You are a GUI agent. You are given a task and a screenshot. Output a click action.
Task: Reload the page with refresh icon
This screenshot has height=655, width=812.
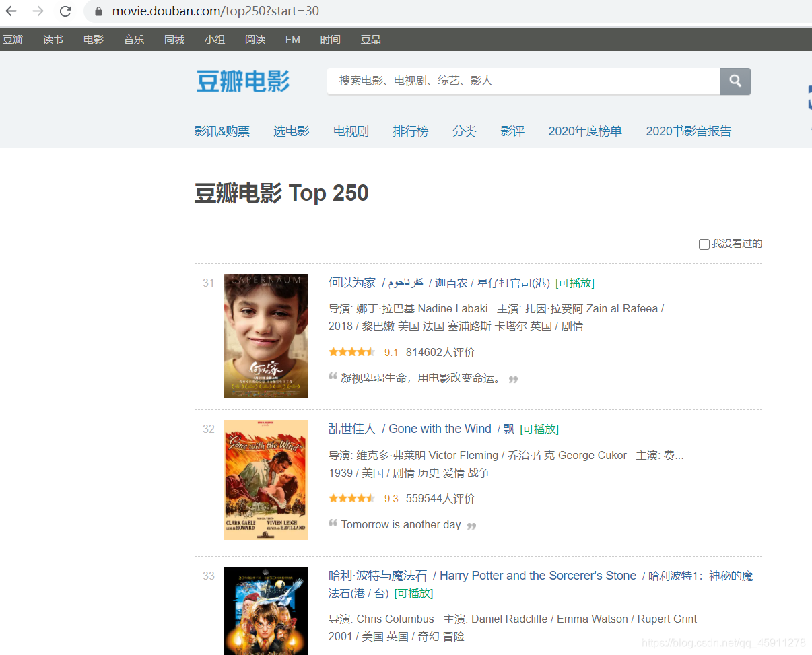click(x=65, y=11)
